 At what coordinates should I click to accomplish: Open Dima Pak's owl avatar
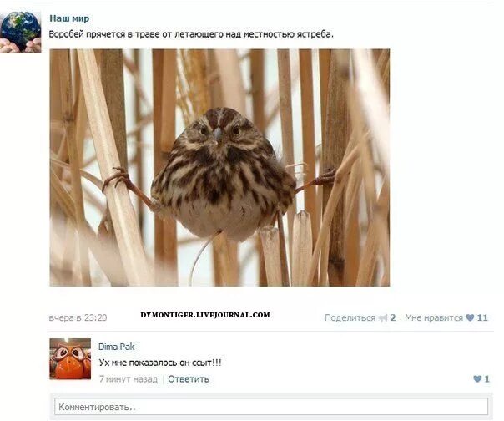pyautogui.click(x=70, y=358)
